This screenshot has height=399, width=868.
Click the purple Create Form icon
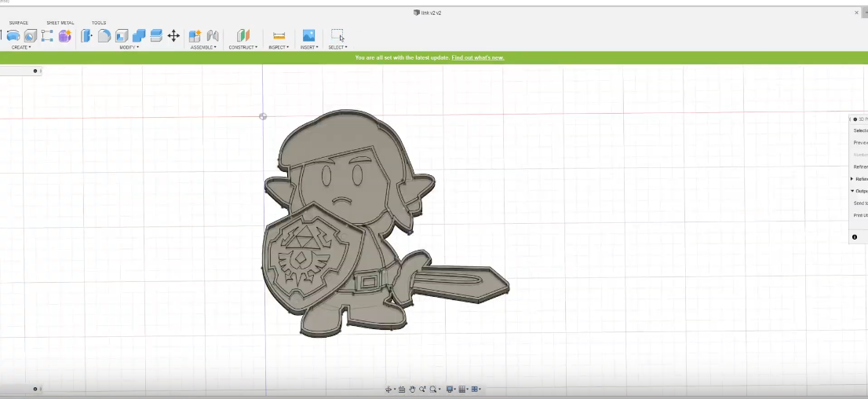(65, 36)
